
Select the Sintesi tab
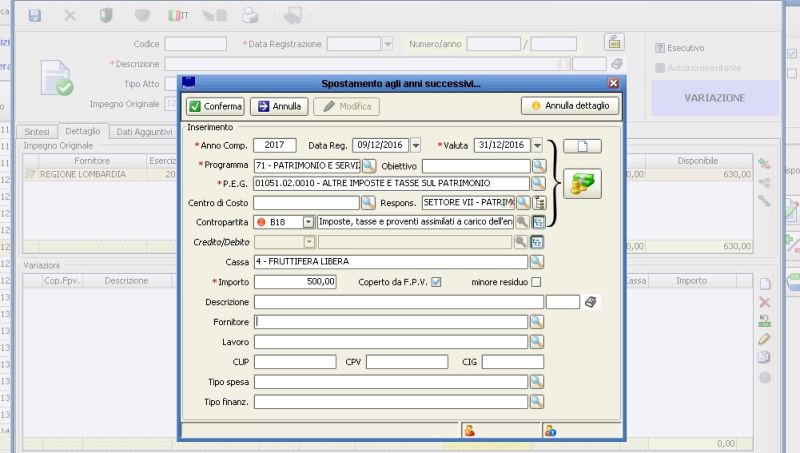pyautogui.click(x=37, y=131)
